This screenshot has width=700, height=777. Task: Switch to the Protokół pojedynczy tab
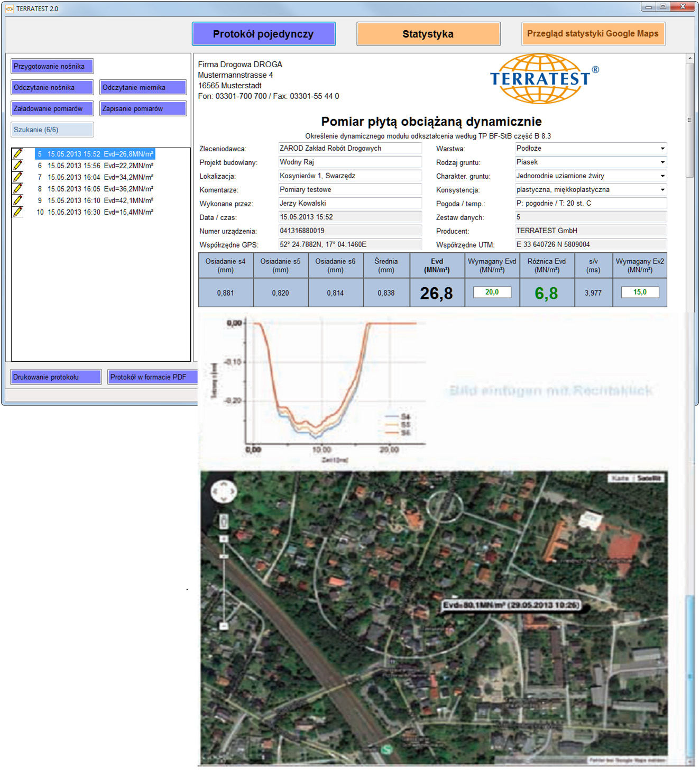pos(263,33)
